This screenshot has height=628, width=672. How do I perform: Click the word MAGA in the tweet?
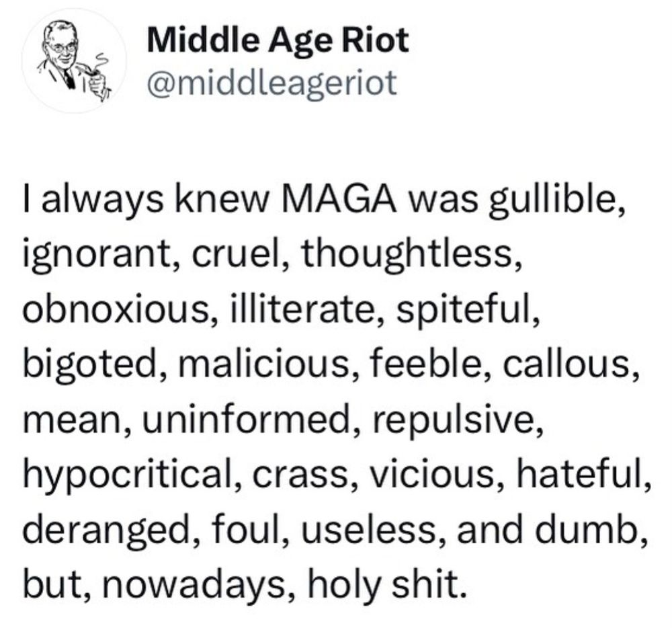pos(338,200)
